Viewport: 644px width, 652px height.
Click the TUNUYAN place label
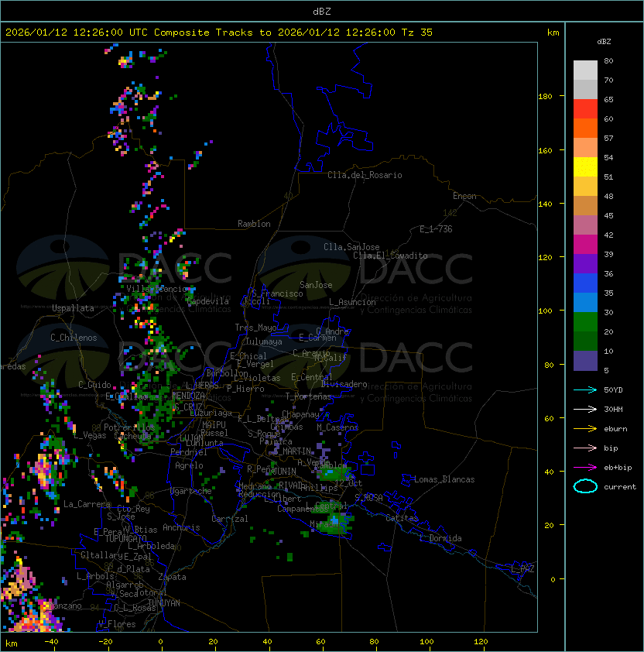coord(164,602)
